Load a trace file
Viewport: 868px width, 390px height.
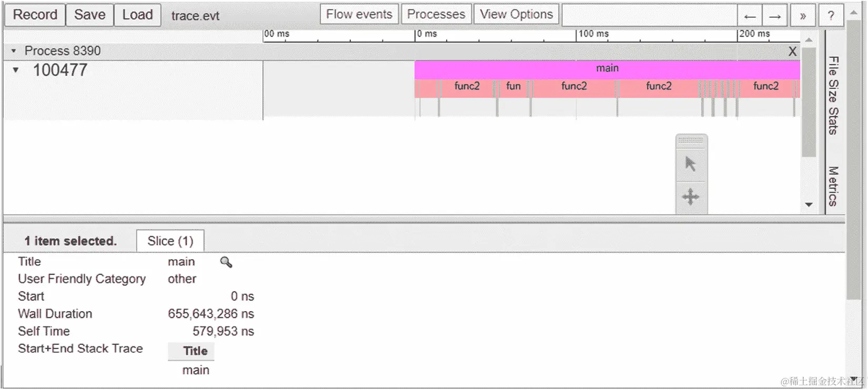pos(137,15)
